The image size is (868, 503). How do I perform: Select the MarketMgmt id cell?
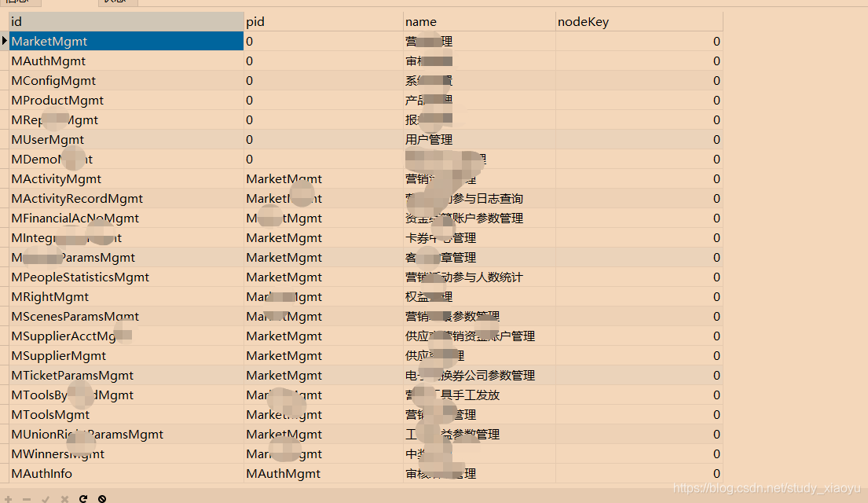click(x=126, y=41)
